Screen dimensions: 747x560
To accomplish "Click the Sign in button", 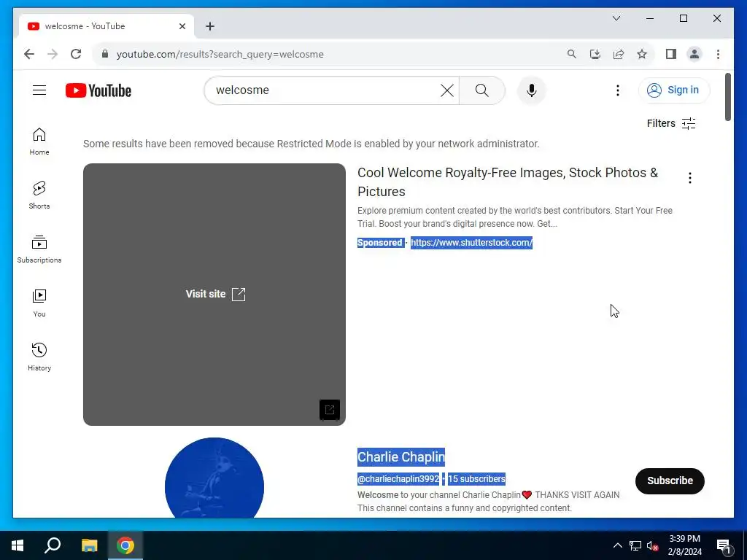I will tap(674, 90).
